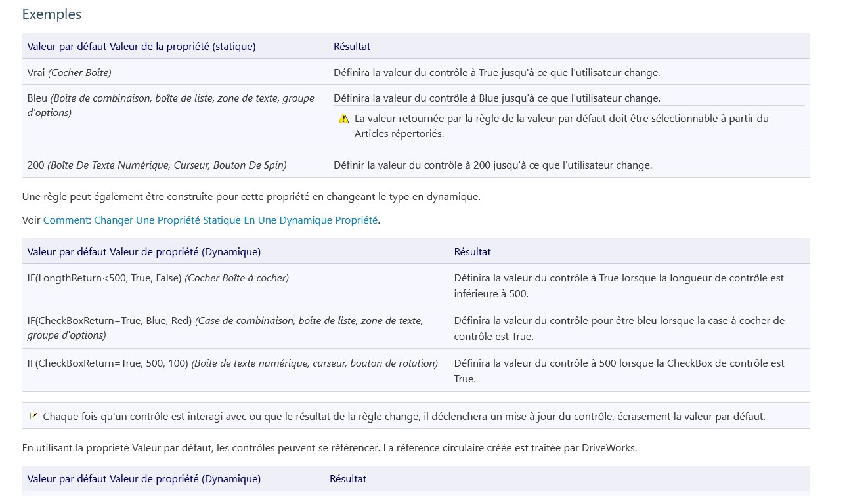
Task: Click the 'IF(CheckBoxReturn=True, 500, 100)' formula cell
Action: point(232,363)
